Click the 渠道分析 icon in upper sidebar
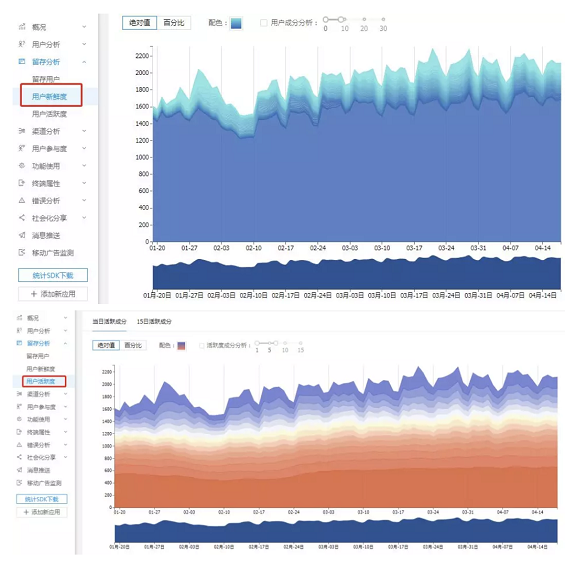 coord(22,131)
